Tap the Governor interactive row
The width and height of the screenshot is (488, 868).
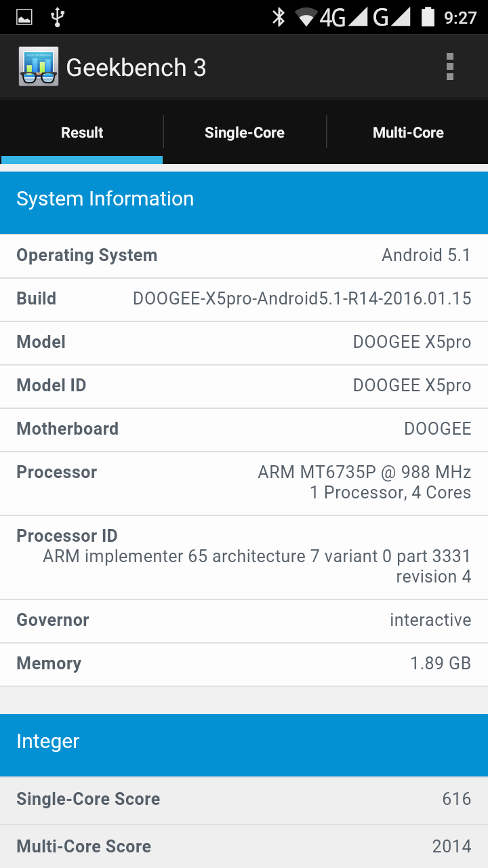point(244,620)
